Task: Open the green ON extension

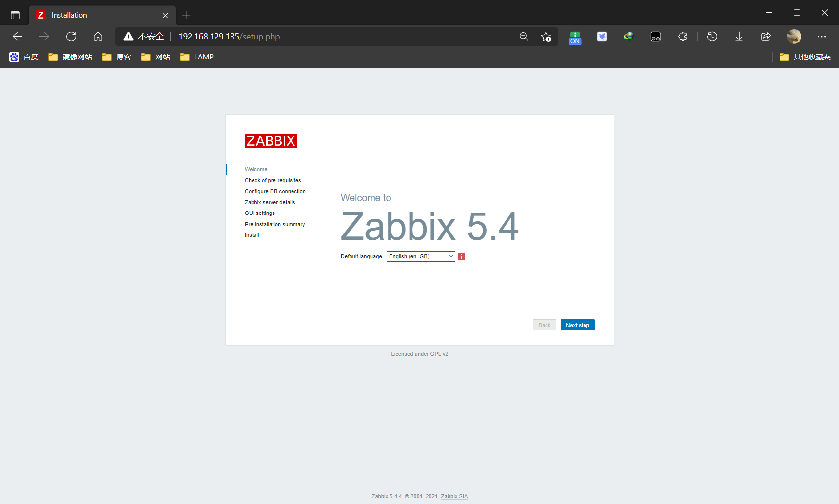Action: [x=575, y=38]
